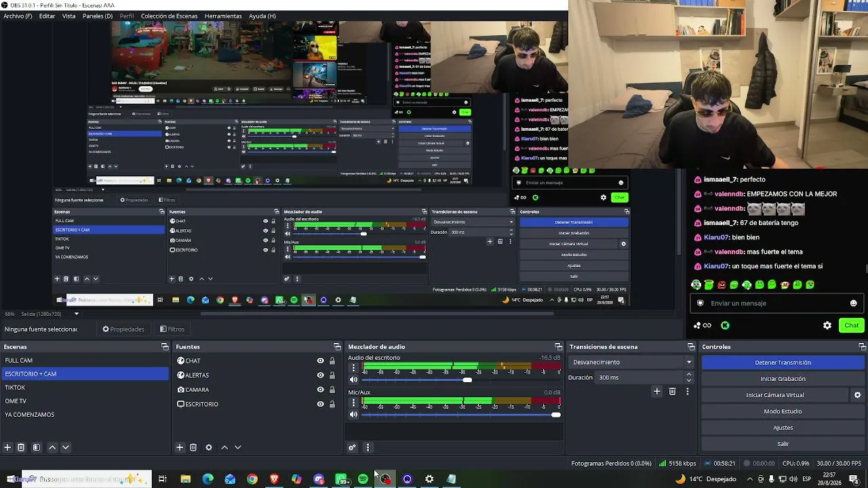This screenshot has width=868, height=488.
Task: Open Spotify from the taskbar
Action: click(363, 479)
